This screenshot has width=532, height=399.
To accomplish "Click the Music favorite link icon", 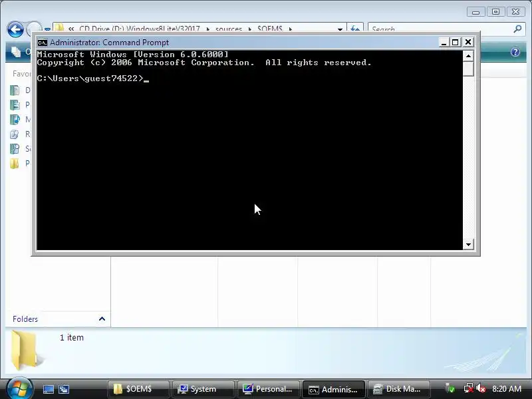I will click(15, 120).
